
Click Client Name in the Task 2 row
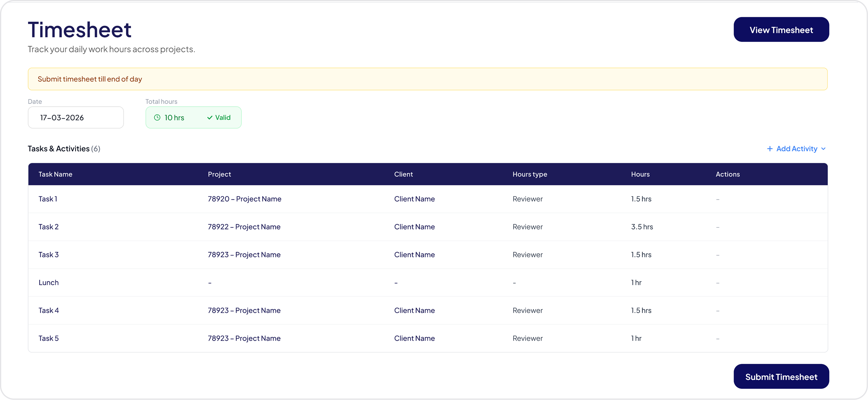coord(415,227)
